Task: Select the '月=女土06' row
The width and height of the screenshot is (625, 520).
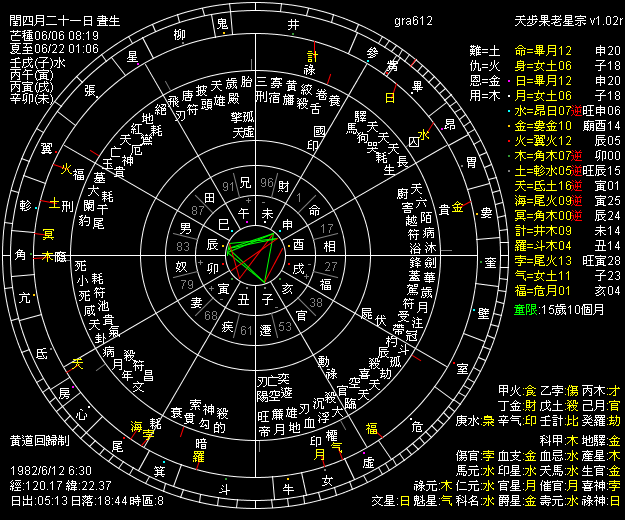Action: pos(567,96)
